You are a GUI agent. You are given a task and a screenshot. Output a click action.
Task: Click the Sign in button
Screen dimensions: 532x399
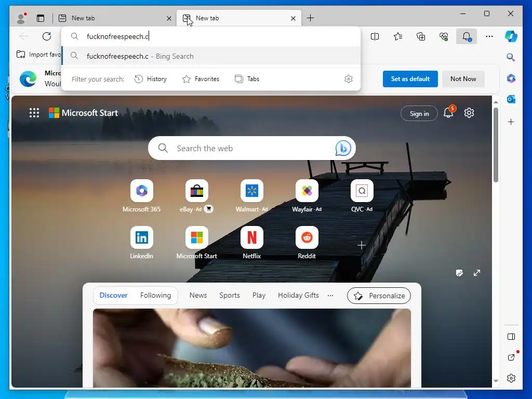point(419,113)
